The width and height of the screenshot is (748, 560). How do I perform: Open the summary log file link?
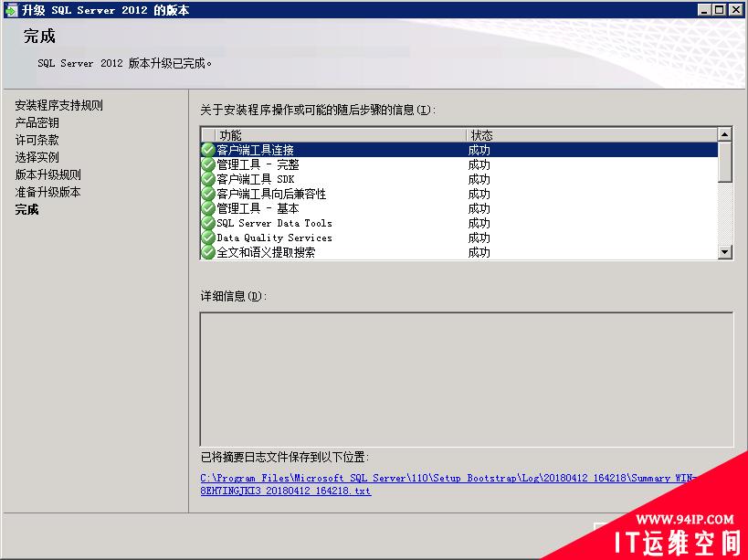448,483
